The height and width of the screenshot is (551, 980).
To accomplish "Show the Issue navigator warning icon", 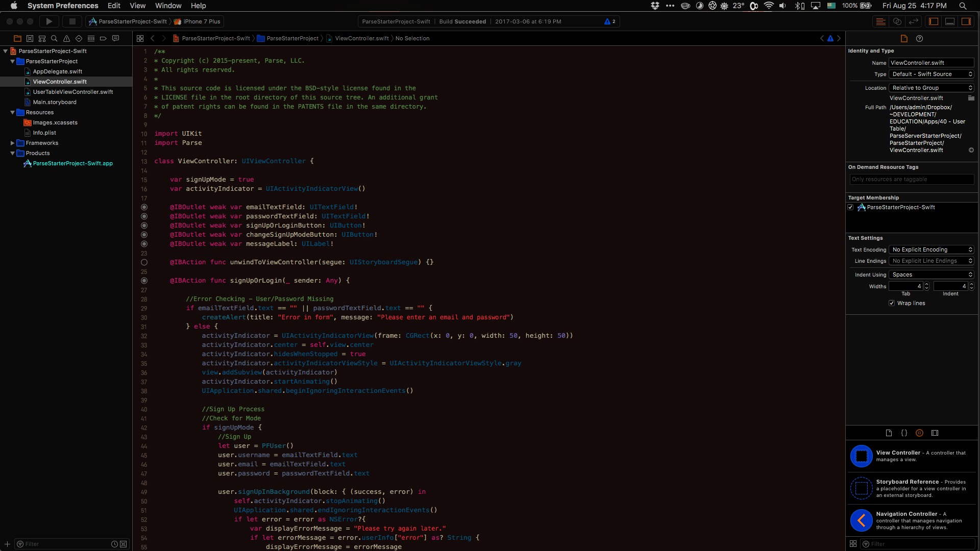I will coord(66,38).
